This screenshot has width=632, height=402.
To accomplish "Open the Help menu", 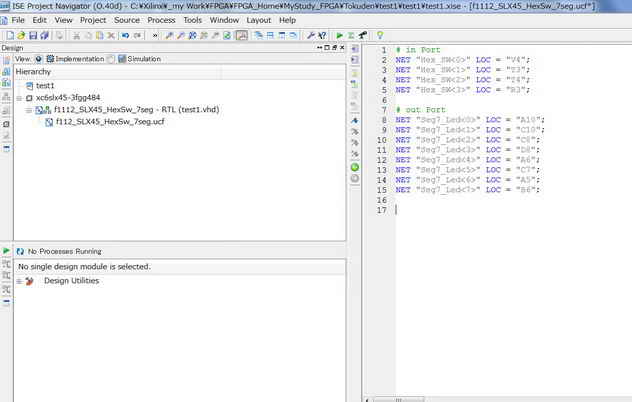I will click(287, 20).
